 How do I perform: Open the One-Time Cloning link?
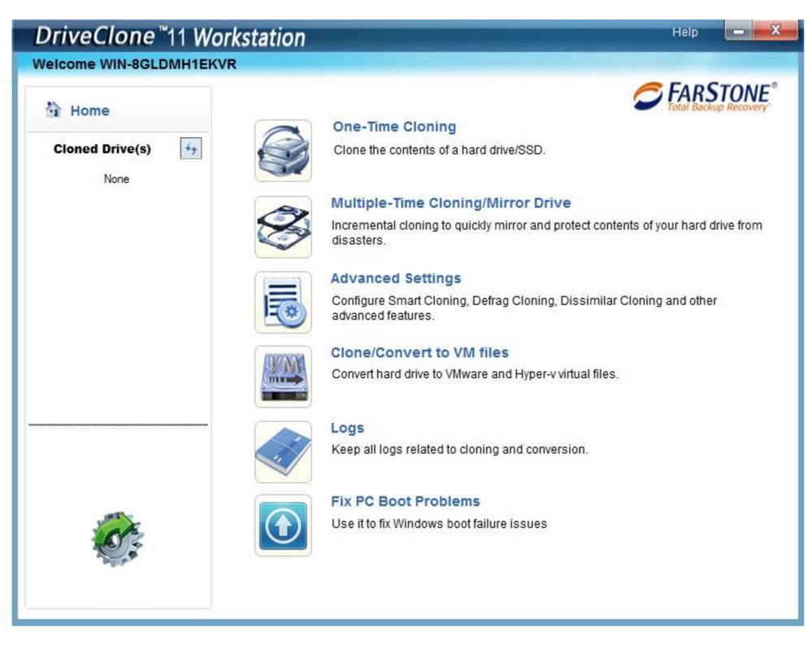[394, 127]
